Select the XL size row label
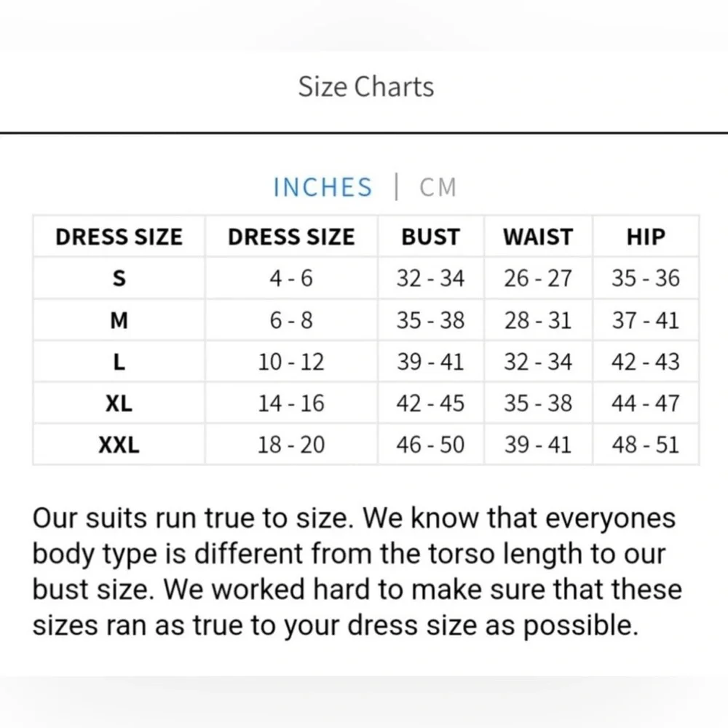This screenshot has width=728, height=728. pos(119,403)
